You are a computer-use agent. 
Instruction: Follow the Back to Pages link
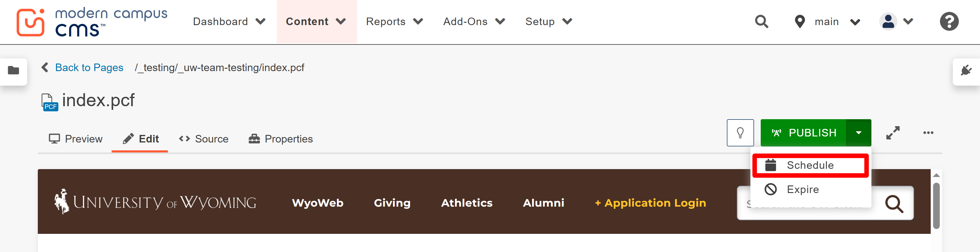click(90, 67)
